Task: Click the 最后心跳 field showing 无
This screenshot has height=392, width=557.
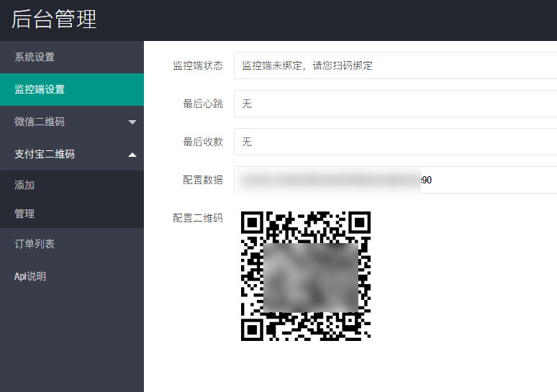Action: point(395,104)
